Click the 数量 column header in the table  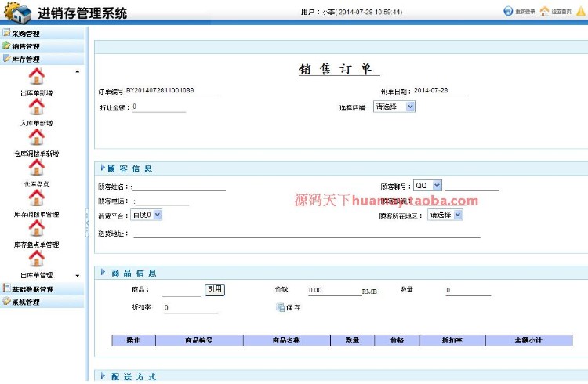(353, 340)
